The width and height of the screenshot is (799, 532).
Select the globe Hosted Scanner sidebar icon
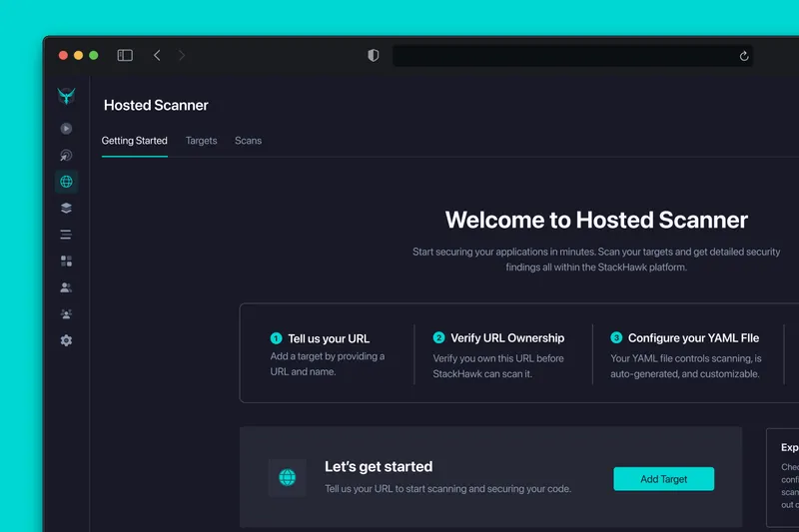[x=66, y=182]
